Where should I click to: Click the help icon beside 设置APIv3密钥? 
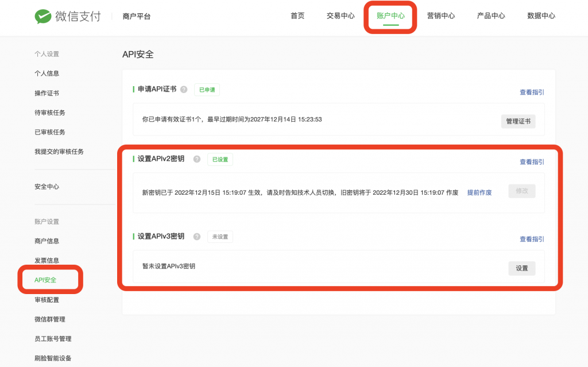point(196,236)
